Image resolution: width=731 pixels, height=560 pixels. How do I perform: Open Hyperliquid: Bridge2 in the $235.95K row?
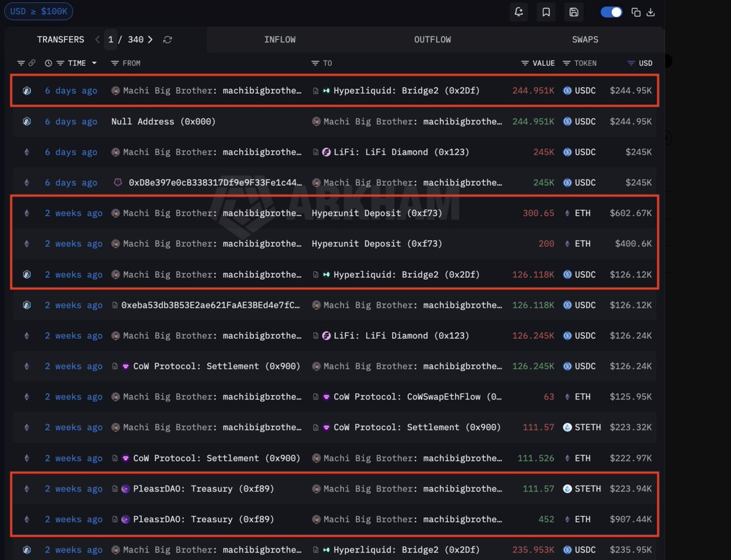pos(407,550)
